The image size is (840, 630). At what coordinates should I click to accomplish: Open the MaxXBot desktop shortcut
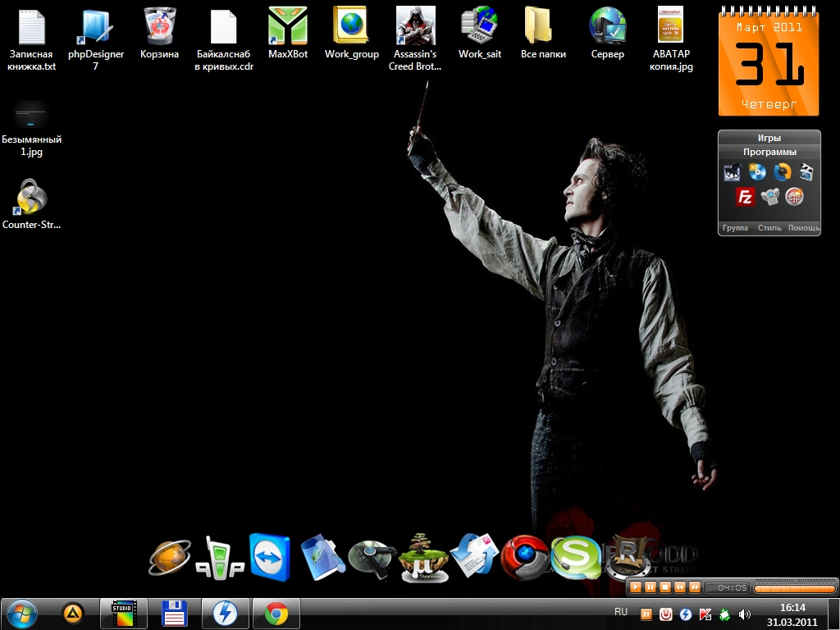click(x=288, y=27)
